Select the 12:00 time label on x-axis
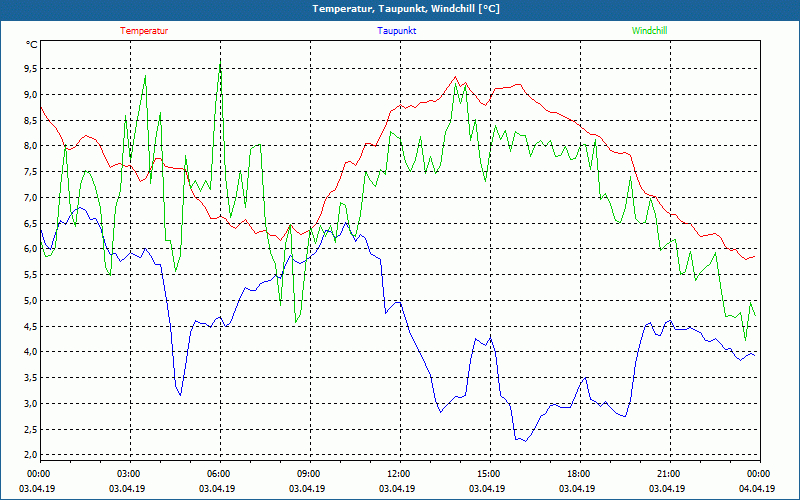Image resolution: width=800 pixels, height=500 pixels. click(398, 473)
